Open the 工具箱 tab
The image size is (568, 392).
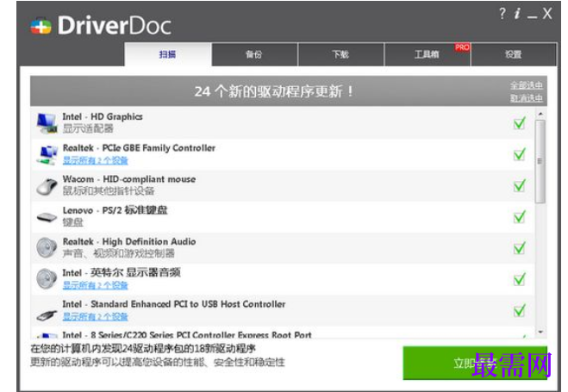427,54
